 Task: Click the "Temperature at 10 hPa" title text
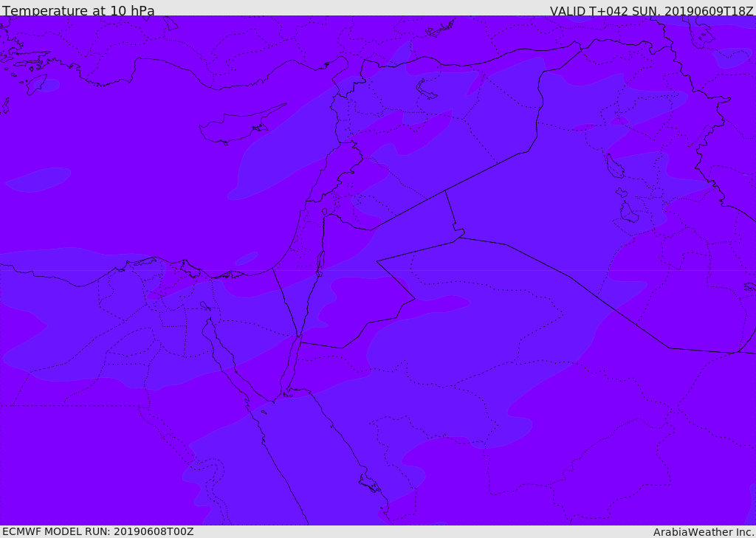point(78,10)
